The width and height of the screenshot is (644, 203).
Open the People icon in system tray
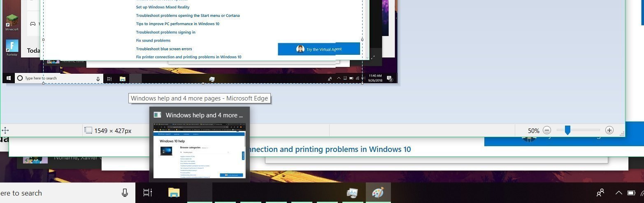(600, 193)
